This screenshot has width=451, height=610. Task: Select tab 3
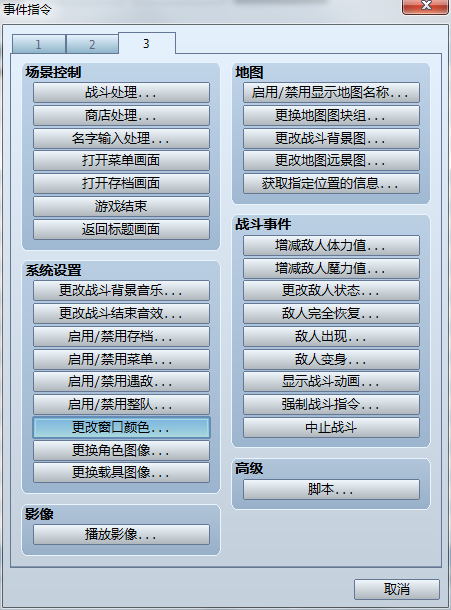coord(147,43)
